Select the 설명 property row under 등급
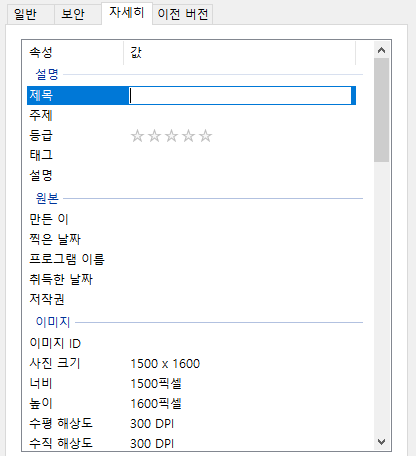416x456 pixels. click(x=192, y=175)
